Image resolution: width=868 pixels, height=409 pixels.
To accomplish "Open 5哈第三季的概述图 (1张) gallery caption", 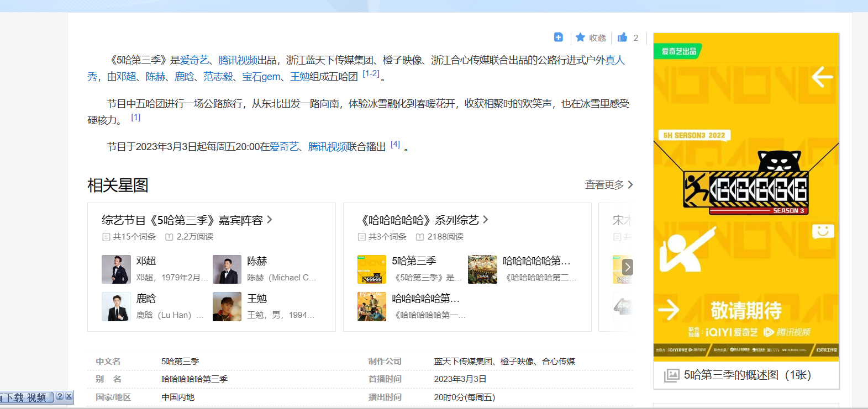I will coord(747,375).
